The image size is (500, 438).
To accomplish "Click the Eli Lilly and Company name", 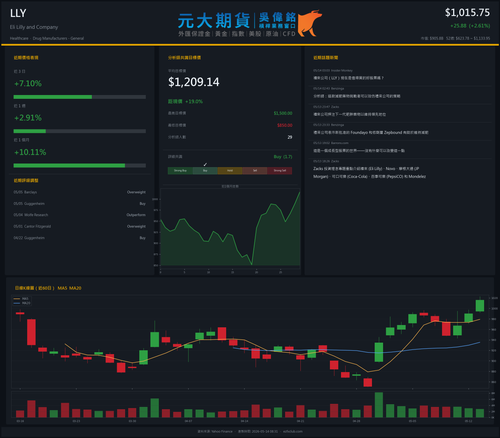I will coord(34,27).
